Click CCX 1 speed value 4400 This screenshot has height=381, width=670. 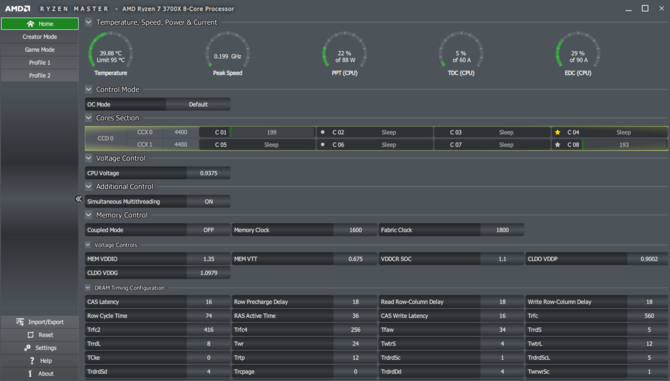coord(181,145)
